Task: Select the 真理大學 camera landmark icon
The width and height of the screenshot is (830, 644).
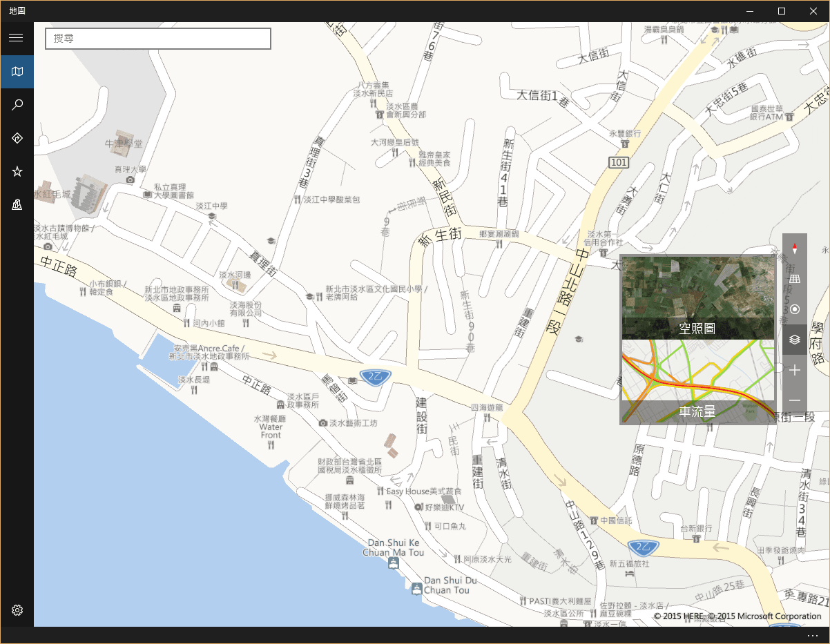Action: pyautogui.click(x=131, y=180)
